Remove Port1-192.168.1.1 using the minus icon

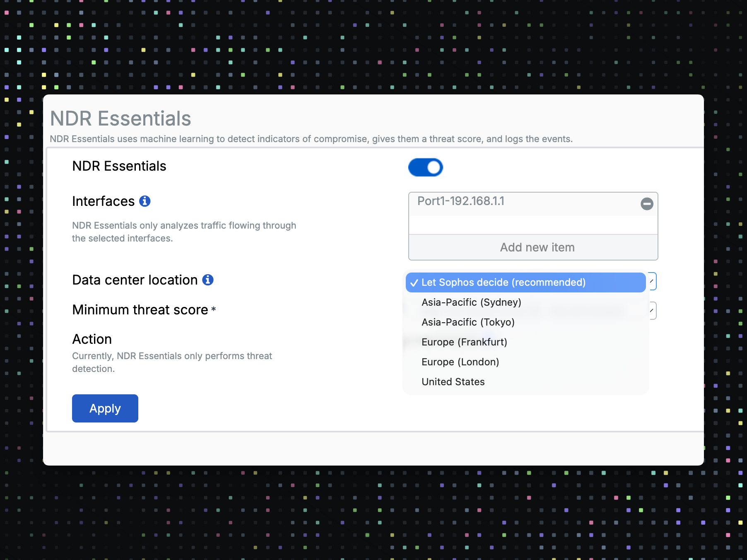coord(647,204)
